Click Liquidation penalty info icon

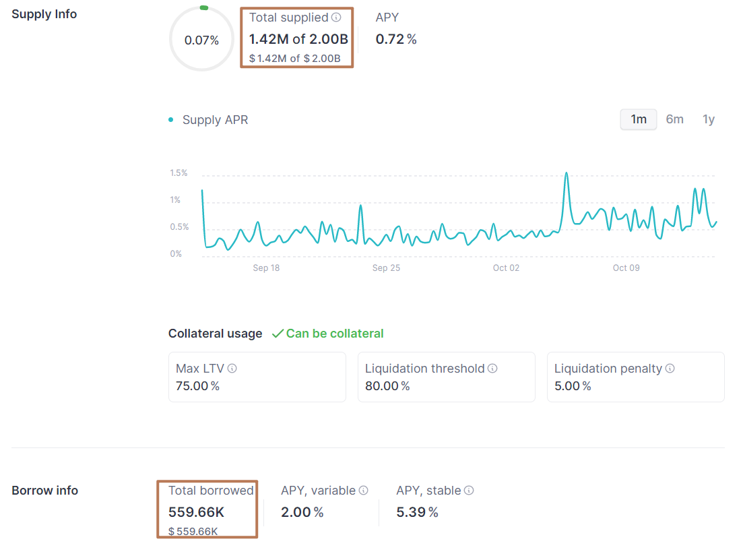click(x=670, y=369)
